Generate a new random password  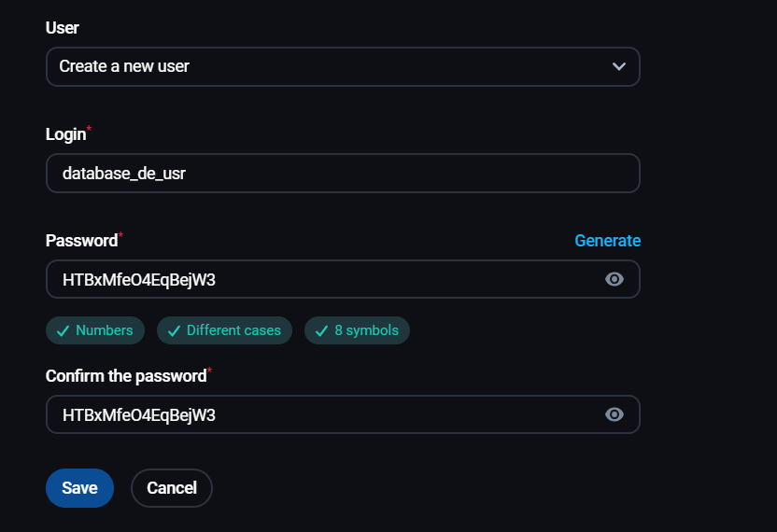click(607, 241)
